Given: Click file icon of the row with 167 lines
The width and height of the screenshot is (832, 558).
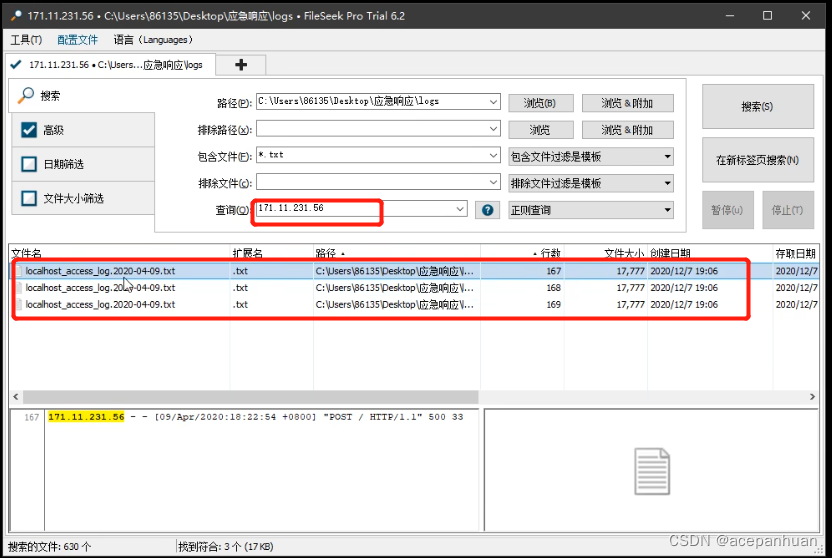Looking at the screenshot, I should pos(19,271).
